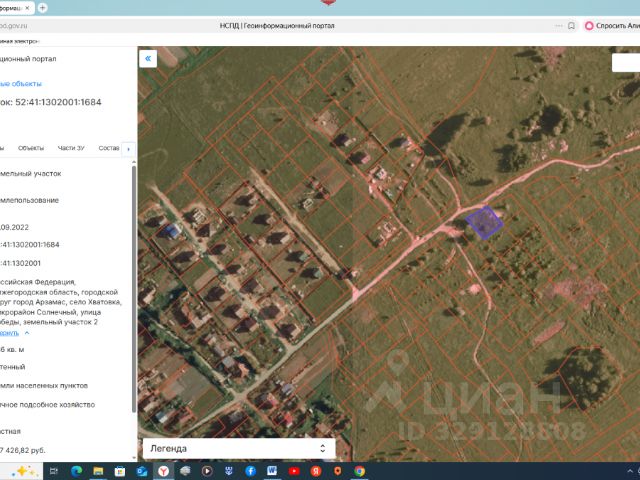Click the НСПД page title in address bar

coord(277,26)
